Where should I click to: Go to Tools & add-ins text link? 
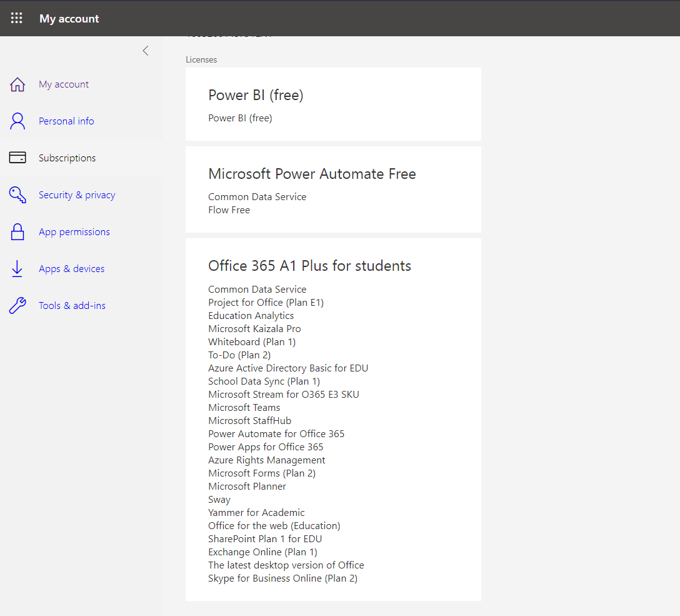click(72, 306)
